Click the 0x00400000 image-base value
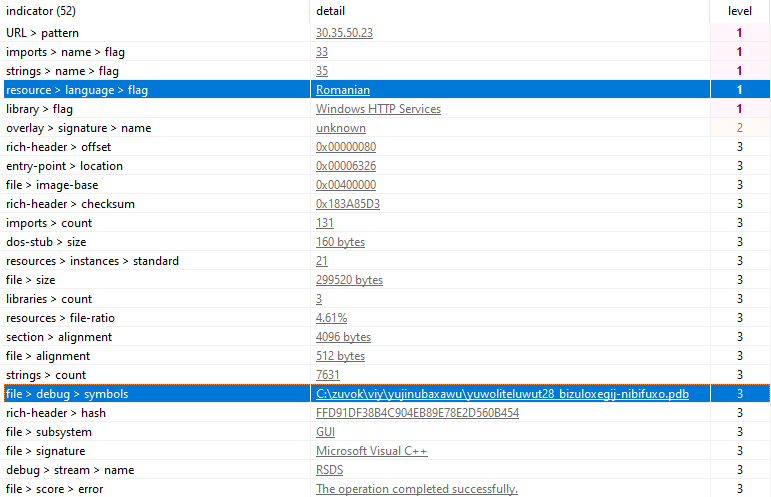 click(346, 185)
